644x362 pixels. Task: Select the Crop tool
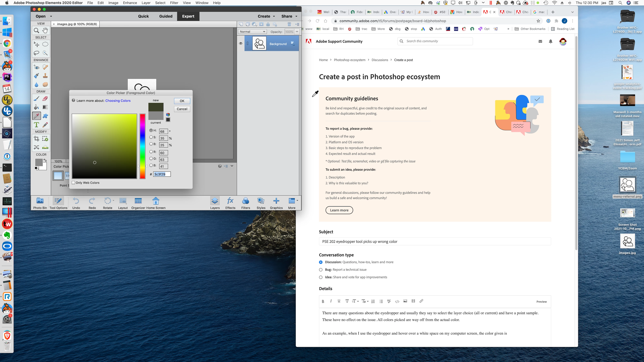pos(37,139)
